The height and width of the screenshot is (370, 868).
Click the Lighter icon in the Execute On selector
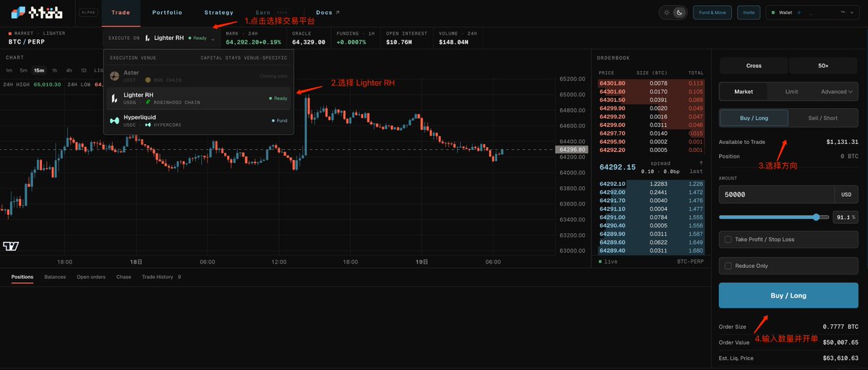pos(148,38)
